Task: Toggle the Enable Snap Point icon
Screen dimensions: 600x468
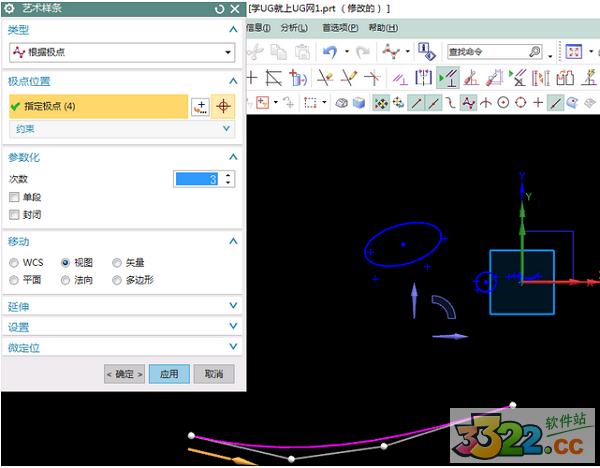Action: tap(381, 103)
